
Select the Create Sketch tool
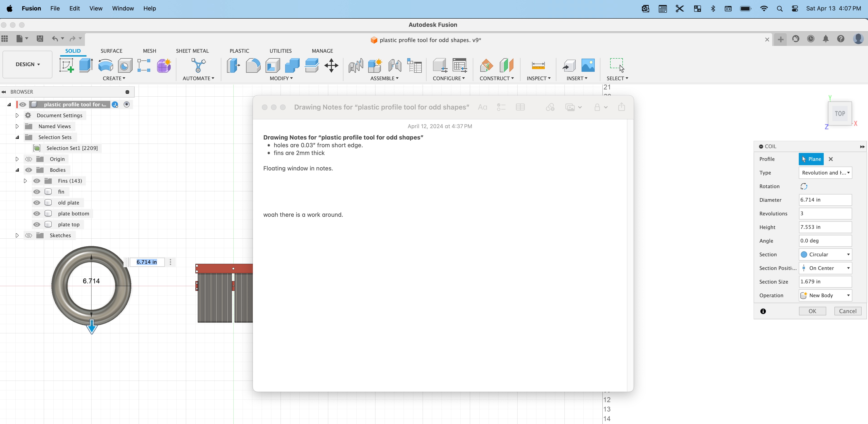pos(66,66)
